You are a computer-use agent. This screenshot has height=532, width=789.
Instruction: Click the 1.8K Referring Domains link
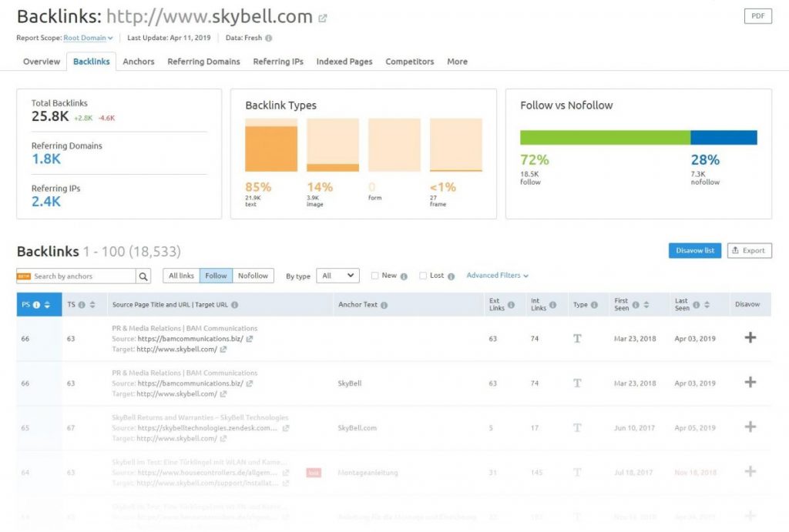pyautogui.click(x=45, y=159)
